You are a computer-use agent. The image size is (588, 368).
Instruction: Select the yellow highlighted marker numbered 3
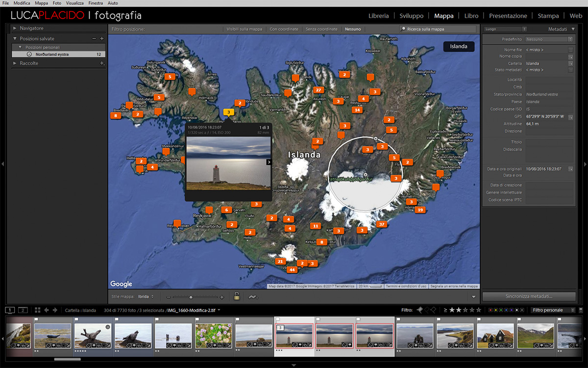(229, 112)
